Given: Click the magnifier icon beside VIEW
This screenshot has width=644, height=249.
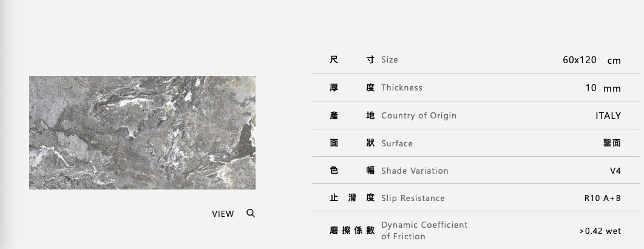Looking at the screenshot, I should (x=251, y=213).
